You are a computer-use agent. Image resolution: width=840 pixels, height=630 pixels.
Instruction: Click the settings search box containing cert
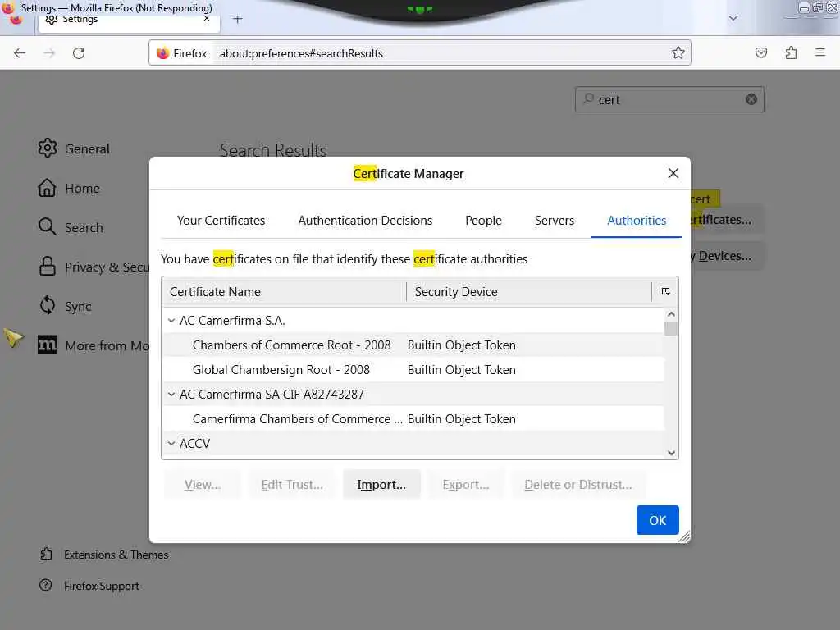coord(669,99)
